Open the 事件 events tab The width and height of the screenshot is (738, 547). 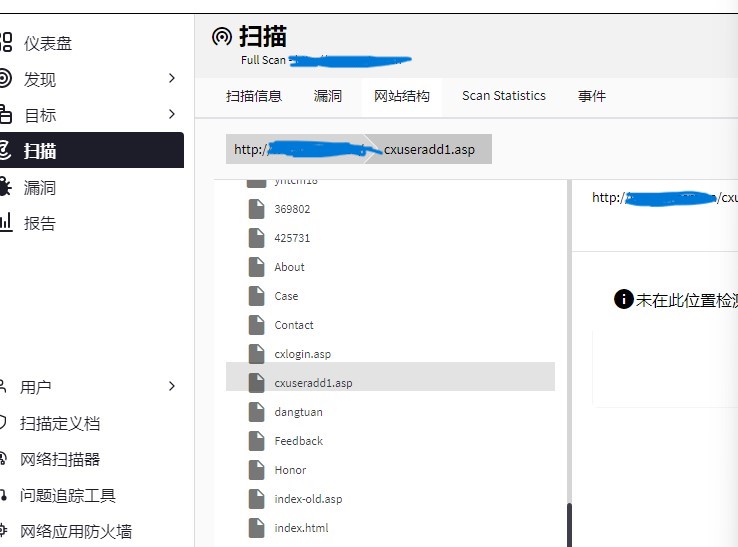pos(592,96)
